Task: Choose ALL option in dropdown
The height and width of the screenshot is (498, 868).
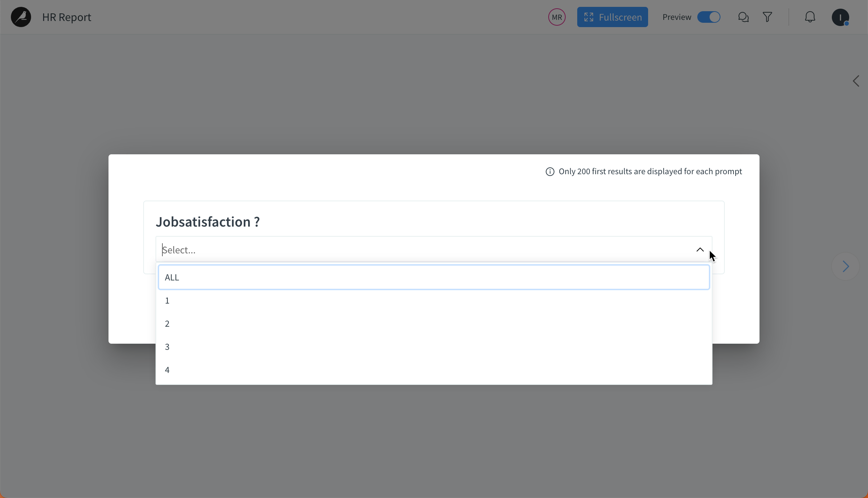Action: (434, 277)
